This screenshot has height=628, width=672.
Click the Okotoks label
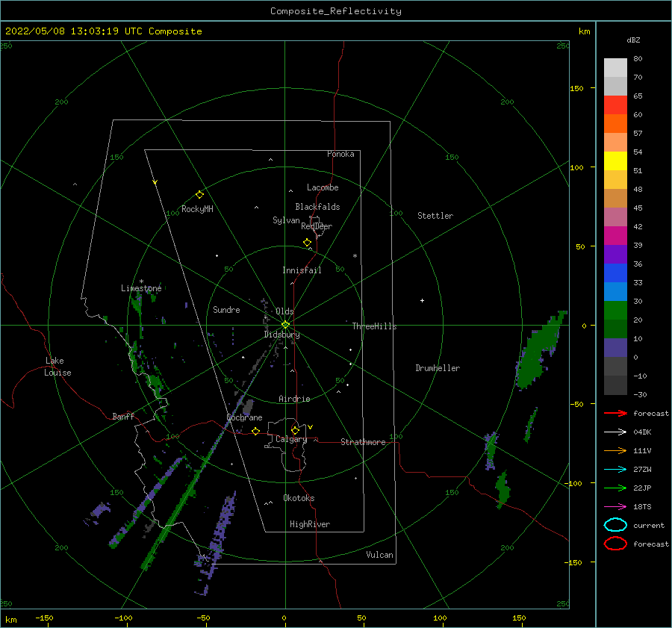[x=299, y=498]
